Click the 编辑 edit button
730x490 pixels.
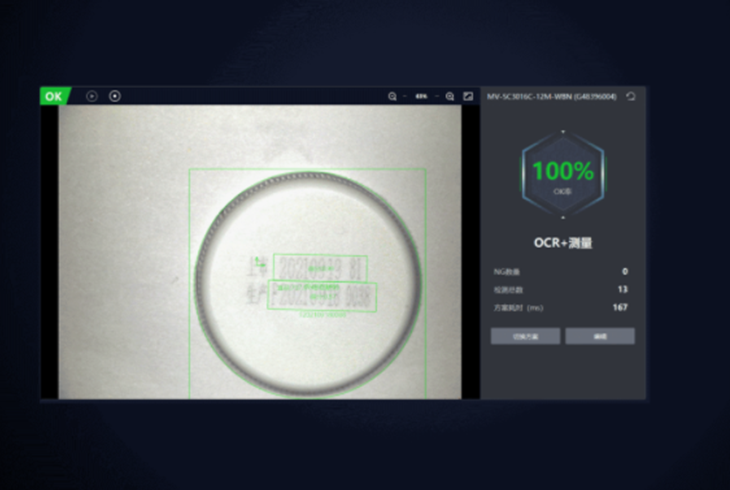point(599,336)
